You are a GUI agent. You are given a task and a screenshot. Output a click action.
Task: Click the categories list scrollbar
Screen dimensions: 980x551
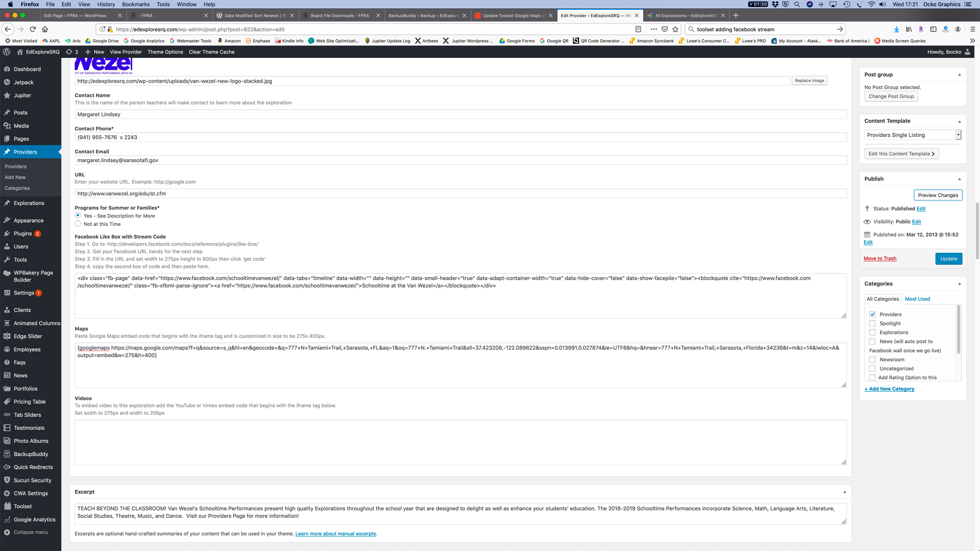pos(958,329)
